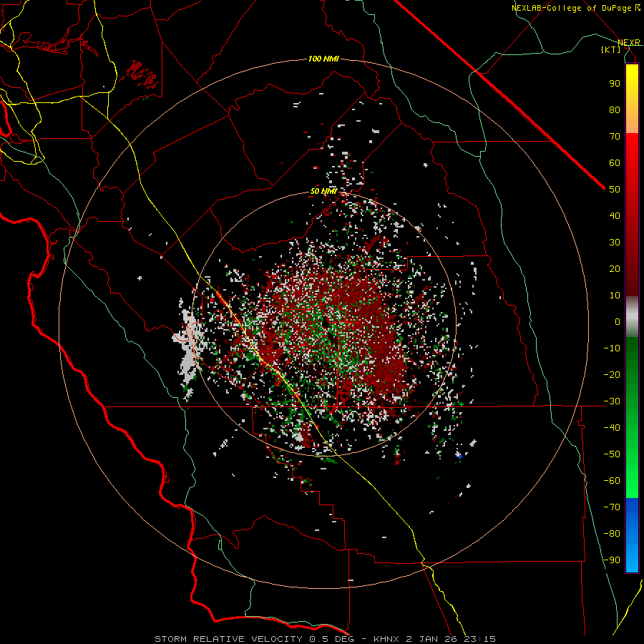
Task: Click the 100 NMI range ring label
Action: pyautogui.click(x=323, y=59)
